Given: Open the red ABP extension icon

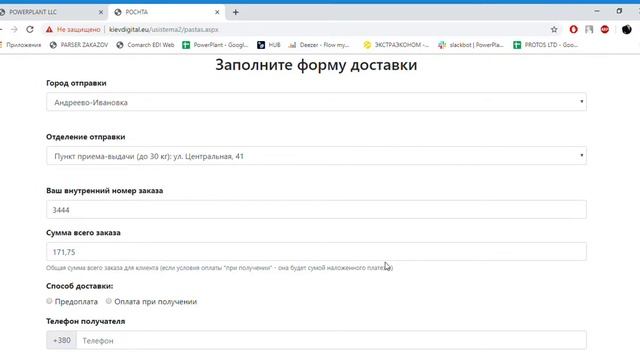Looking at the screenshot, I should 604,29.
